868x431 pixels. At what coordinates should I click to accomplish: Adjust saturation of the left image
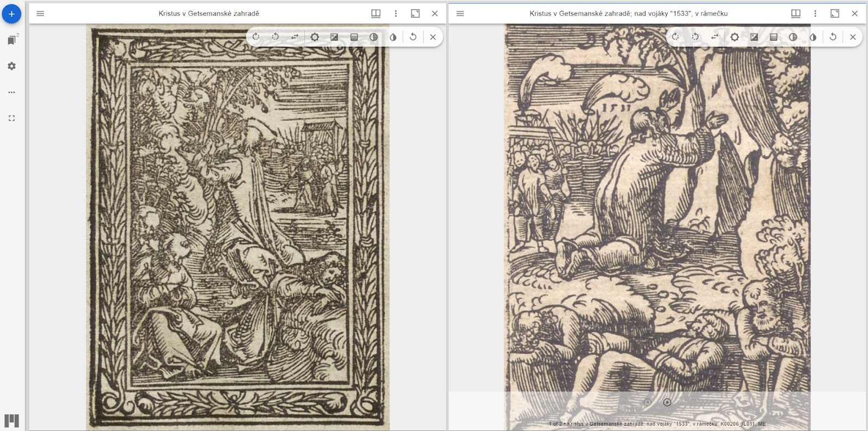[354, 37]
